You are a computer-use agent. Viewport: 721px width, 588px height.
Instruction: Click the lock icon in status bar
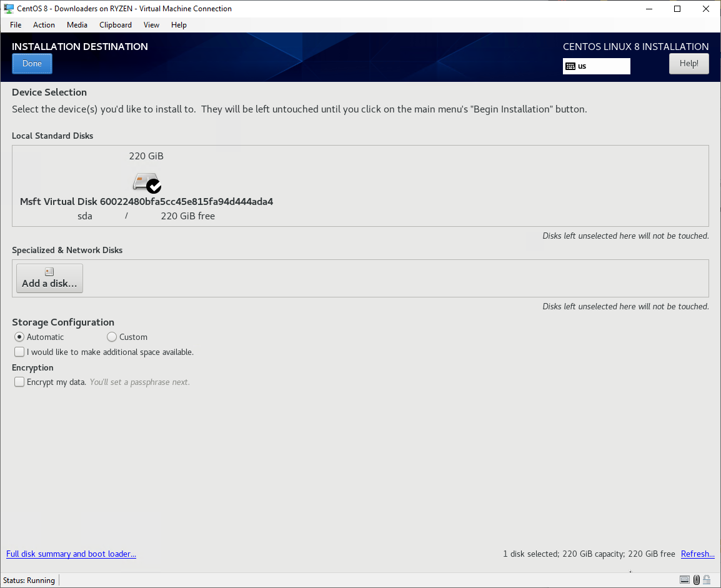(x=707, y=580)
